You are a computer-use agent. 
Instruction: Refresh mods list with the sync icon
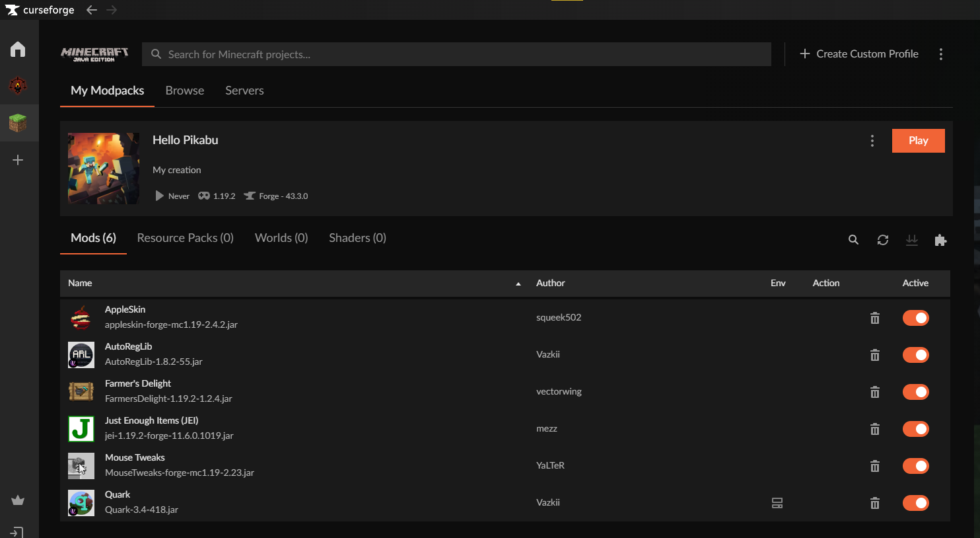coord(883,240)
